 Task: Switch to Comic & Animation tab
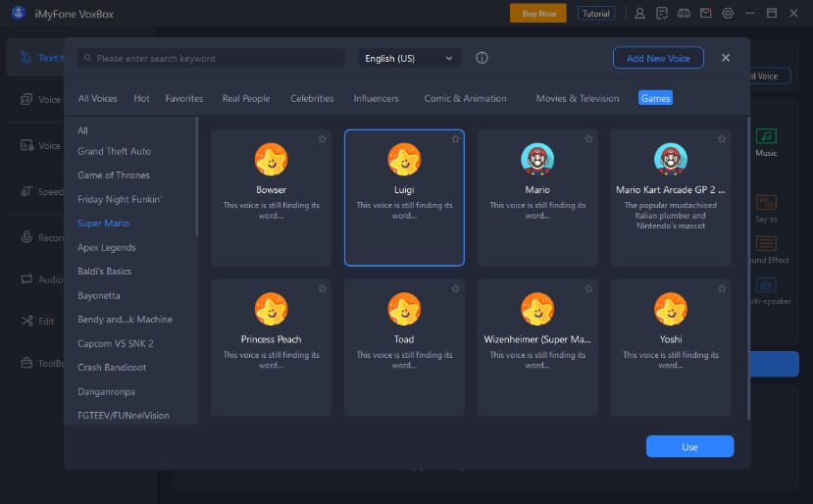coord(465,98)
